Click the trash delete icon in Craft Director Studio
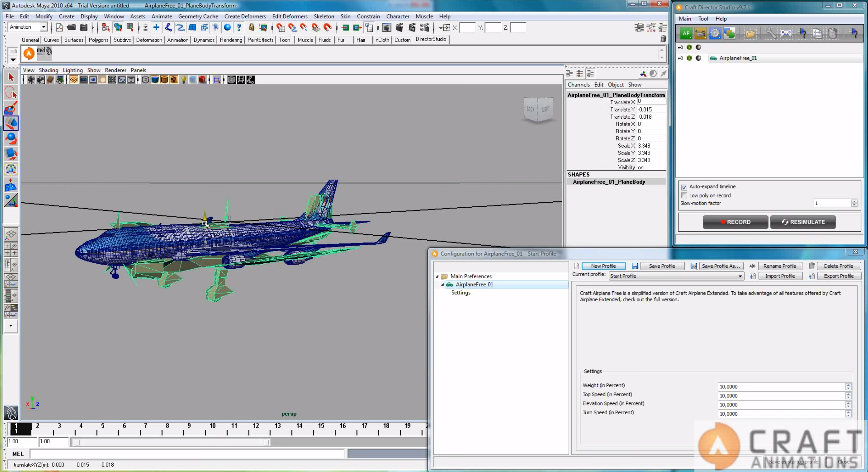868x472 pixels. coord(832,33)
